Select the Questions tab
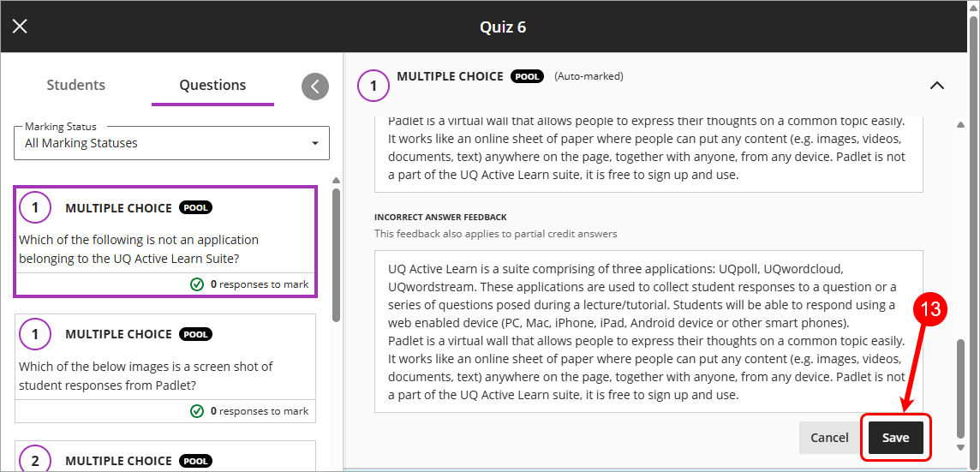980x472 pixels. (212, 85)
